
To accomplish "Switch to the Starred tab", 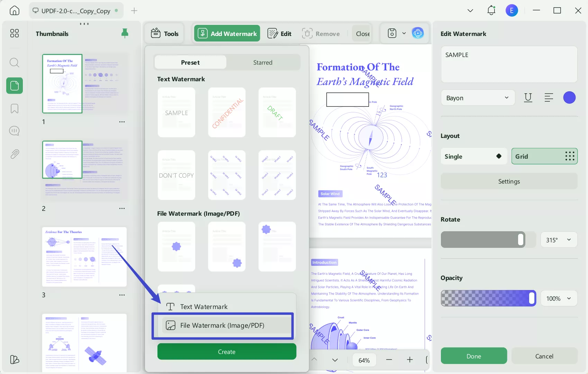I will pyautogui.click(x=263, y=63).
